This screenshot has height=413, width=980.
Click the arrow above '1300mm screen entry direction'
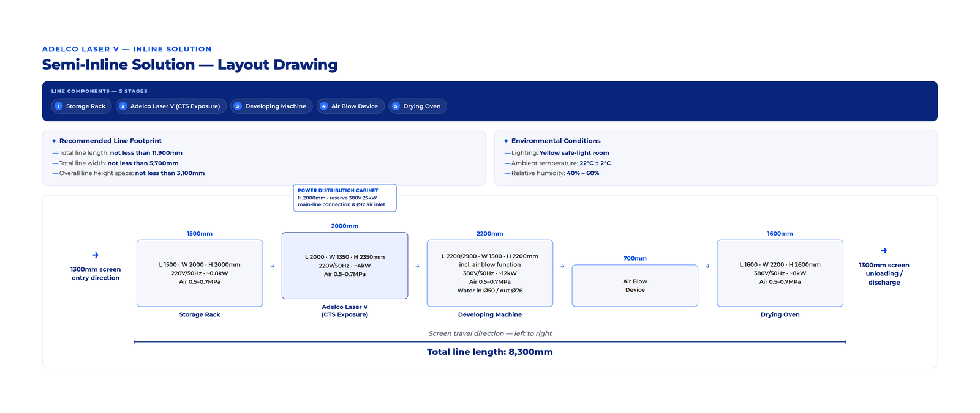[96, 255]
